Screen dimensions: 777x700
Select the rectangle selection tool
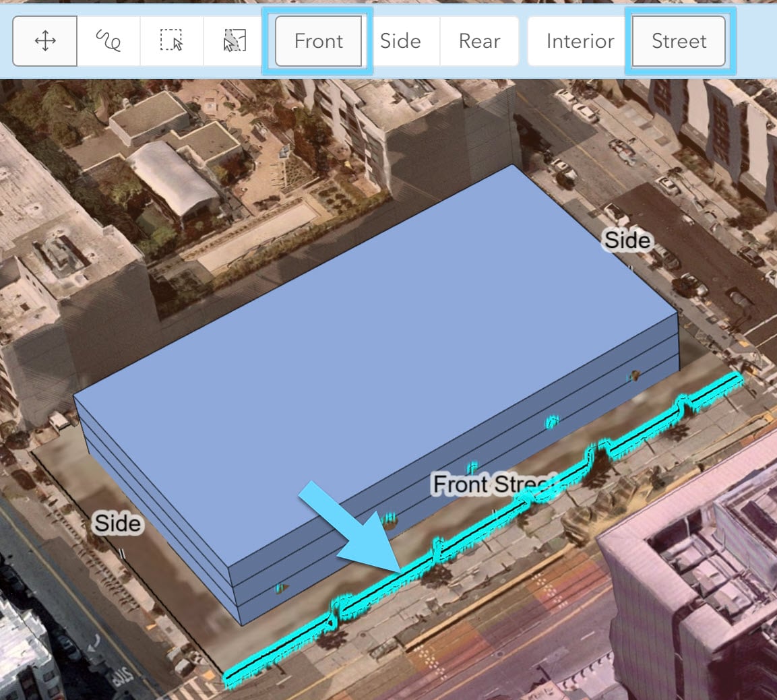coord(171,40)
